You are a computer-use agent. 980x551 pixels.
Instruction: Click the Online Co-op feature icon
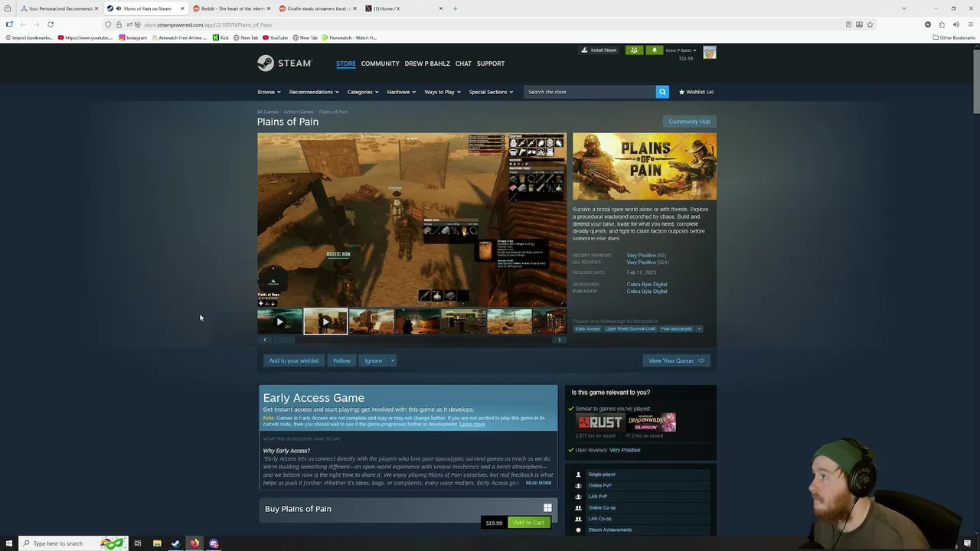(578, 507)
